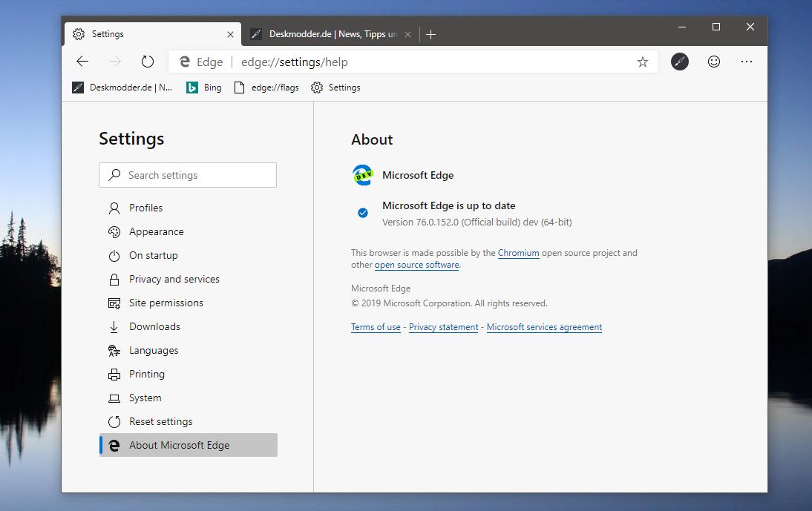
Task: Open the Profiles settings section
Action: coord(188,208)
